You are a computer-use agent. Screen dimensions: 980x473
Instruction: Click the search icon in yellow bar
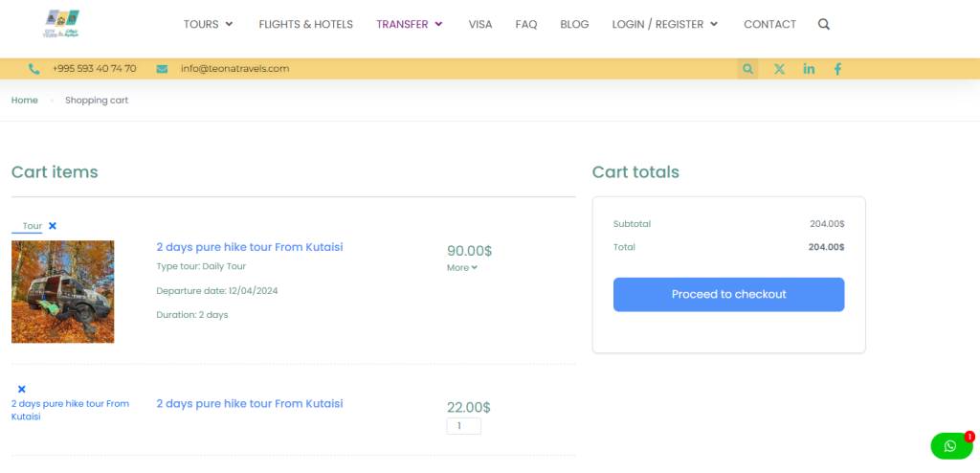tap(747, 69)
